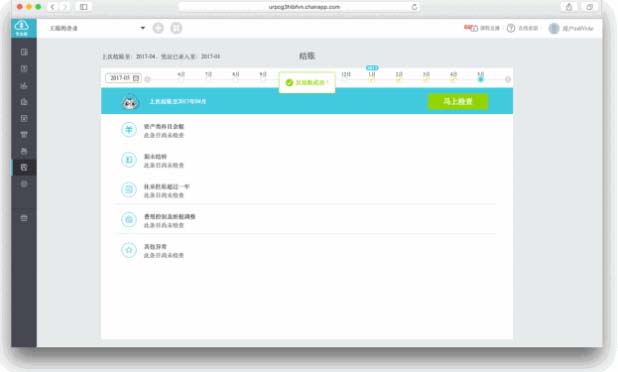Select the 12月 marker on the month timeline
Viewport: 618px width, 372px height.
[x=346, y=76]
